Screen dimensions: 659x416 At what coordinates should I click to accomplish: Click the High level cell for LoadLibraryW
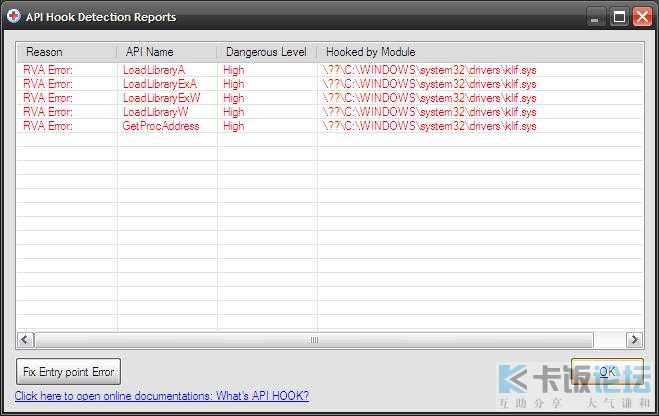[x=234, y=112]
